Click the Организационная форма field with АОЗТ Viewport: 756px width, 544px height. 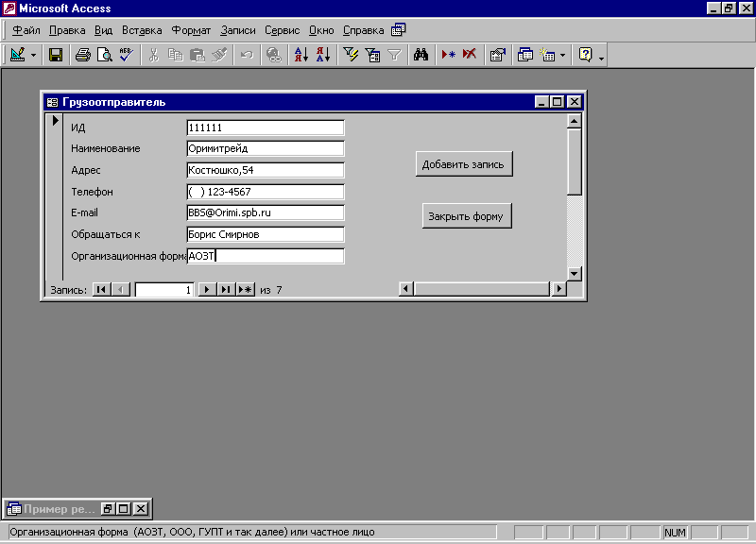point(266,256)
